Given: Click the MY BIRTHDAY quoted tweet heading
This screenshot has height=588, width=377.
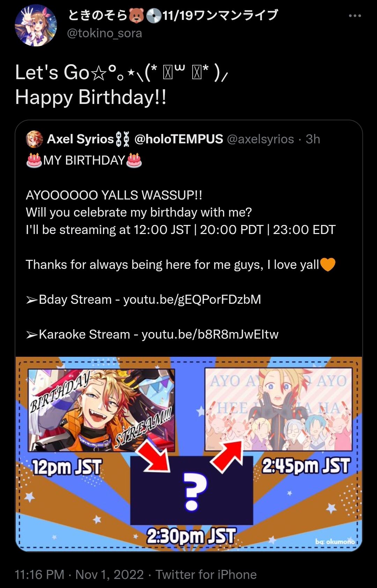Looking at the screenshot, I should click(84, 160).
